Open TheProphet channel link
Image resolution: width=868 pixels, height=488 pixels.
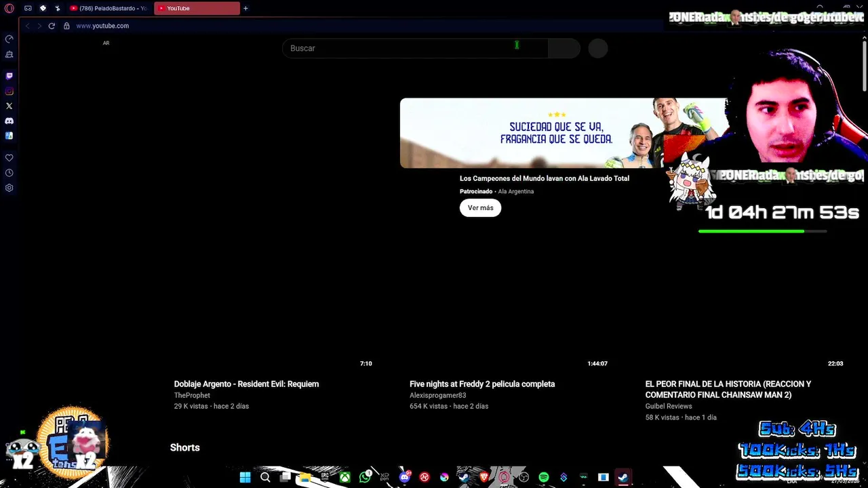click(x=192, y=395)
